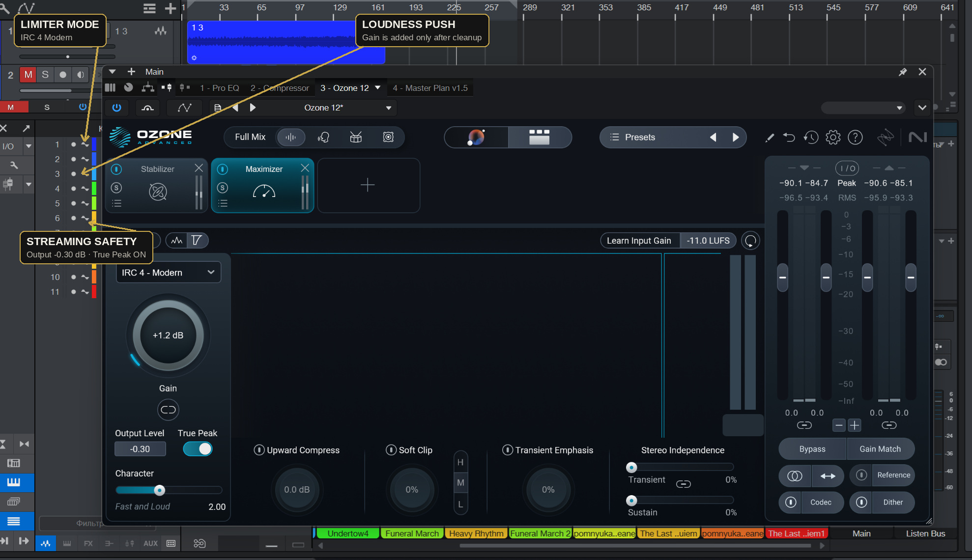Switch to 1 - Pro EQ insert tab
The image size is (972, 560).
[x=220, y=88]
